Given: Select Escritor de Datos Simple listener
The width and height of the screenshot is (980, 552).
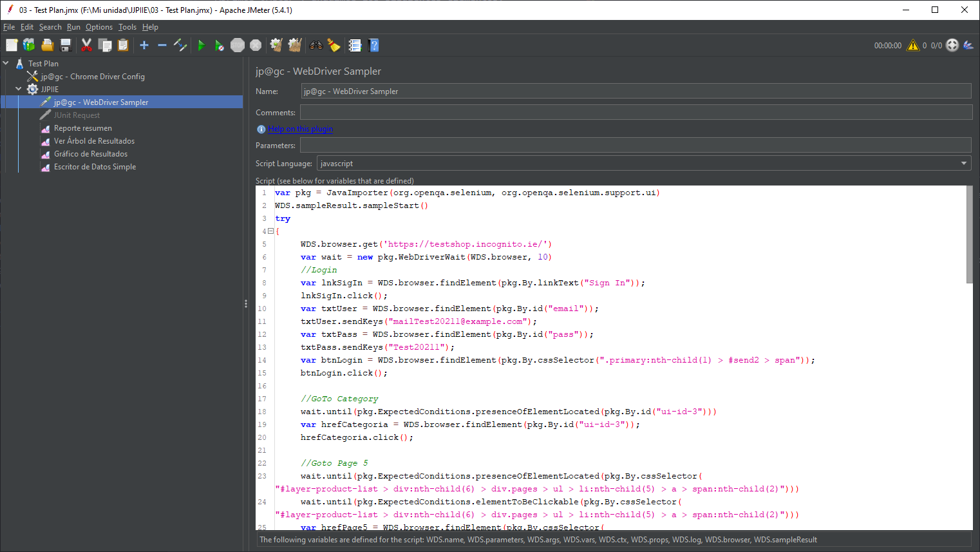Looking at the screenshot, I should (95, 167).
